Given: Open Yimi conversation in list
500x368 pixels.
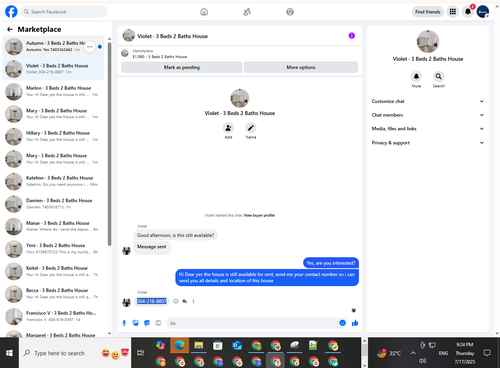Looking at the screenshot, I should [x=53, y=249].
